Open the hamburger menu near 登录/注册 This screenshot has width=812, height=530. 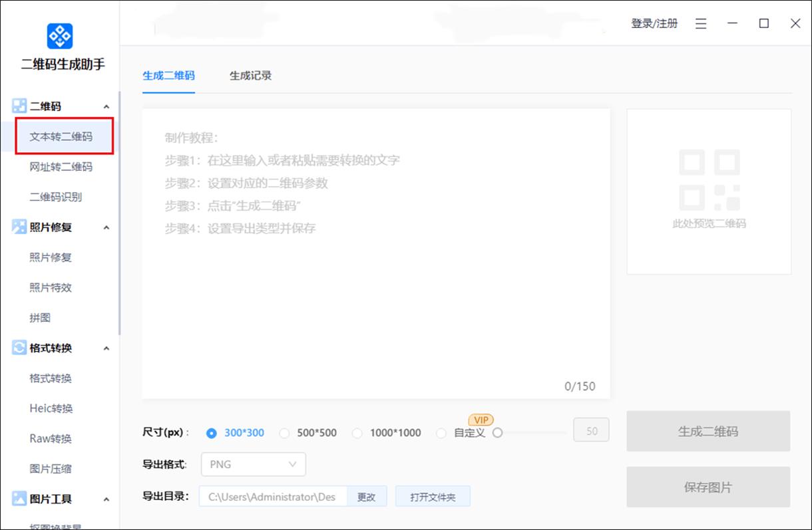(x=700, y=23)
